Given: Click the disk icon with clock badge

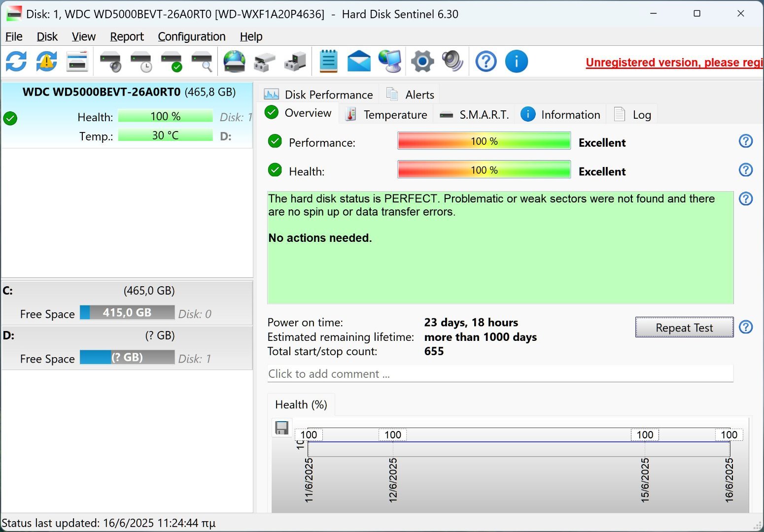Looking at the screenshot, I should [141, 62].
